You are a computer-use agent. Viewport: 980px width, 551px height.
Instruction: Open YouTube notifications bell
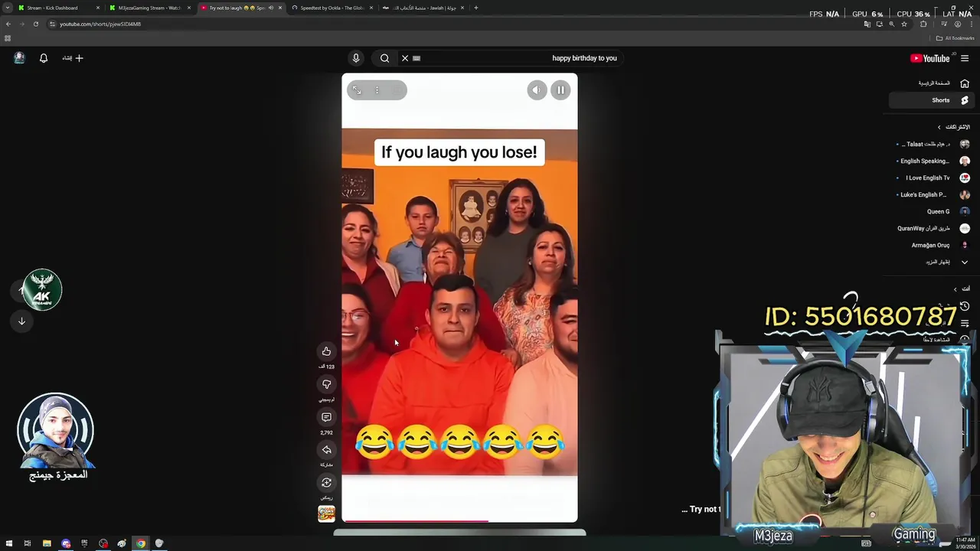pos(44,58)
